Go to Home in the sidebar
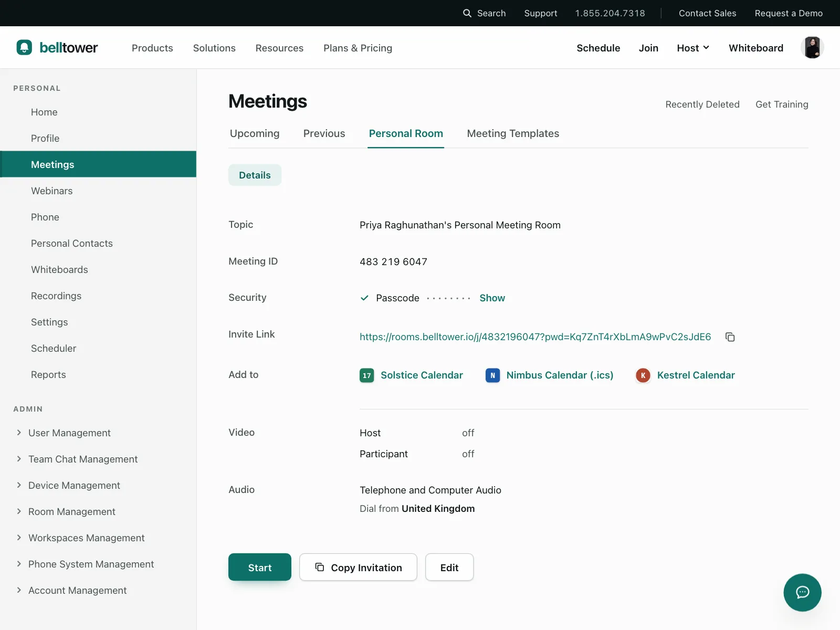Screen dimensions: 840x630 pos(98,112)
